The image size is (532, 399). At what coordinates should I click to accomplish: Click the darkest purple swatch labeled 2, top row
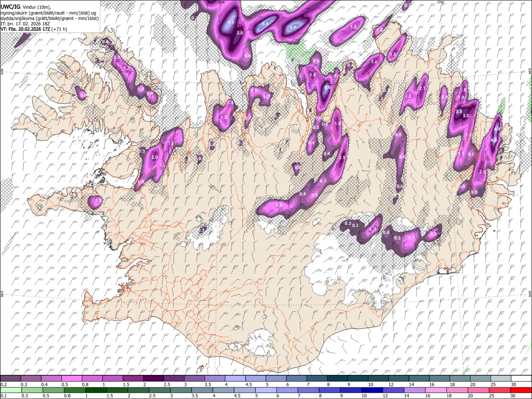click(x=153, y=378)
